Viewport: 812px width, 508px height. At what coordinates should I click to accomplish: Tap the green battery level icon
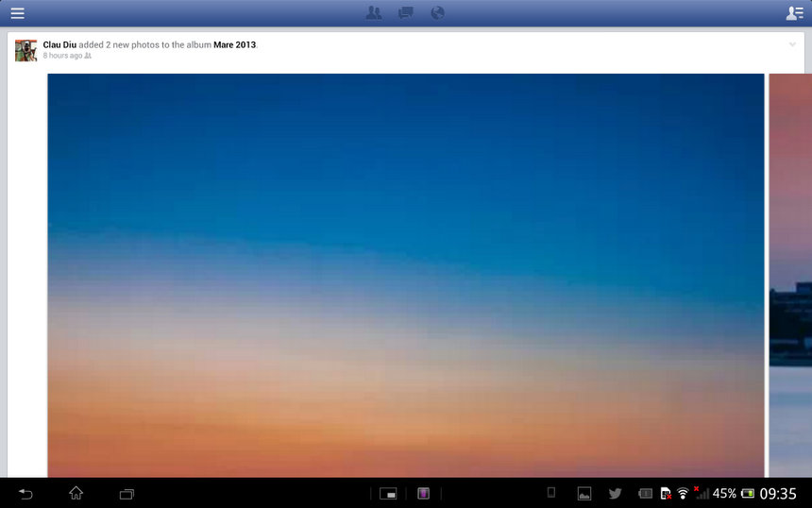748,494
